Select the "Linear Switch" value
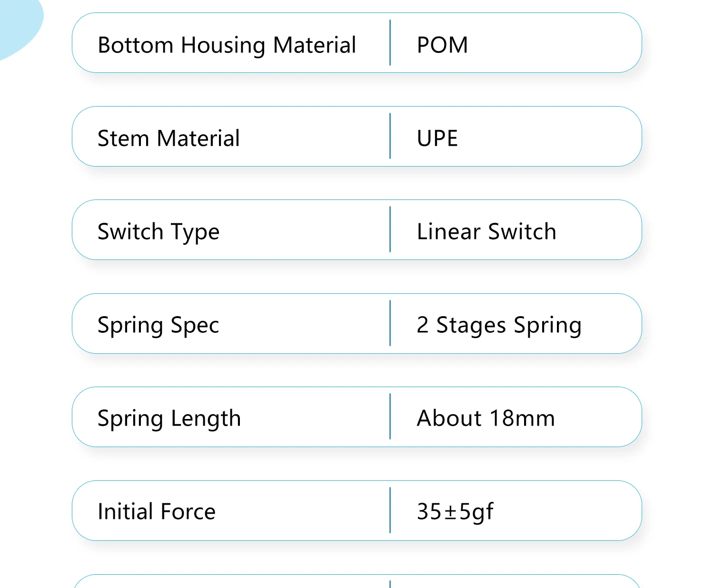 486,232
